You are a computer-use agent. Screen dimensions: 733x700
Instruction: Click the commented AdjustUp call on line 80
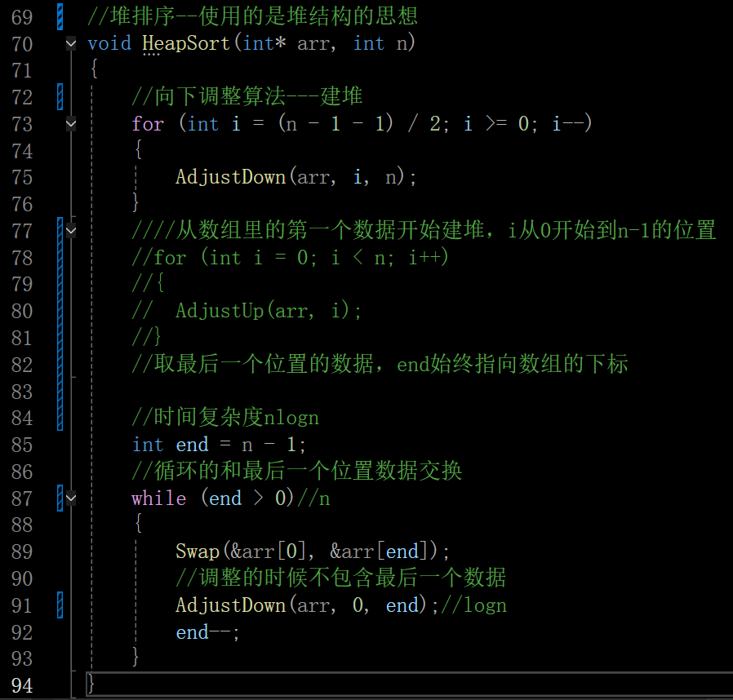tap(268, 311)
